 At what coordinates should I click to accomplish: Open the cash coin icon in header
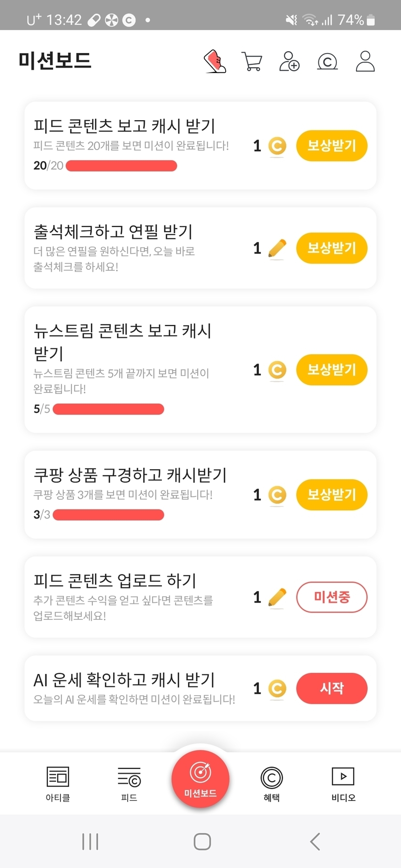(x=327, y=61)
